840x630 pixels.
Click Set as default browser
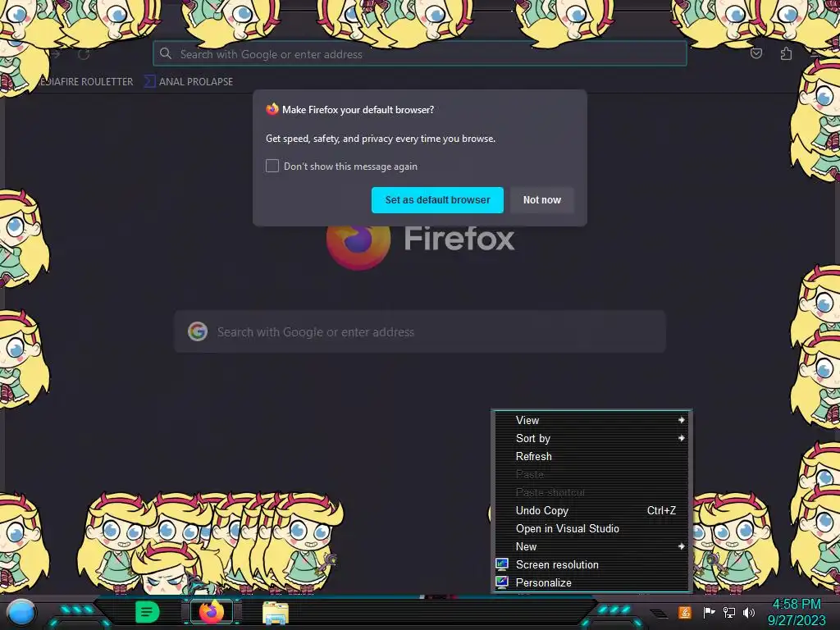[437, 200]
